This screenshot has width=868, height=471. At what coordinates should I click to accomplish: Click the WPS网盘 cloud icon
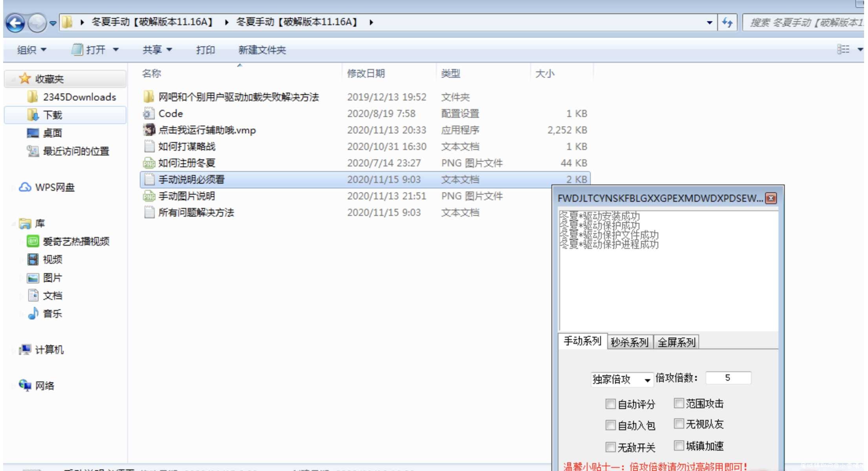tap(25, 187)
